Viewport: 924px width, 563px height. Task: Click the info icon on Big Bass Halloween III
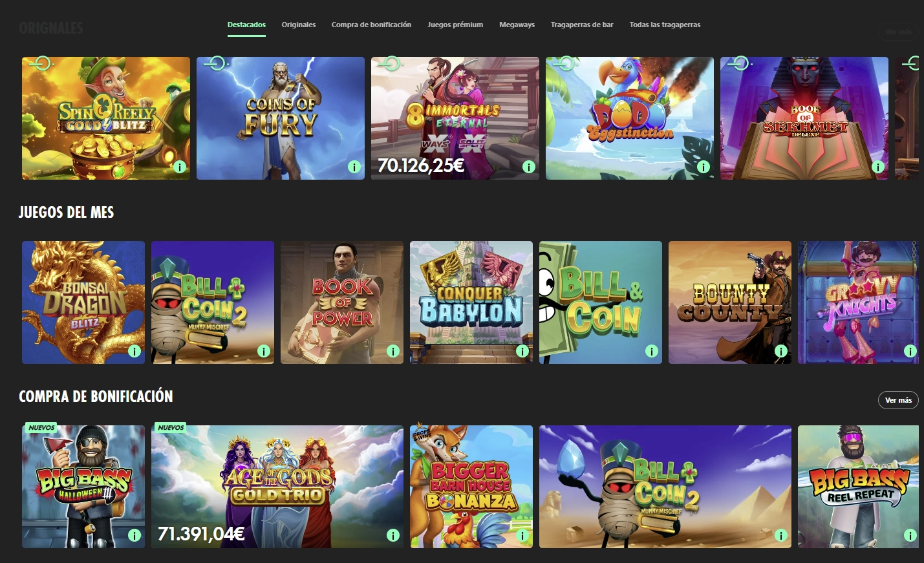[x=134, y=535]
